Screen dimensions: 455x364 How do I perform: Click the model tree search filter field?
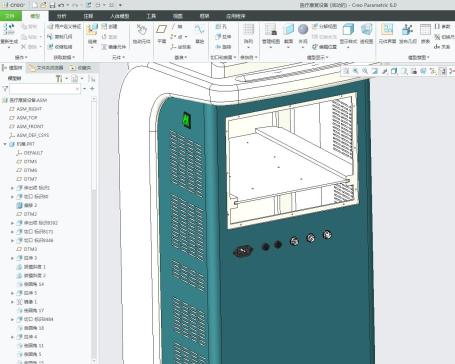45,89
